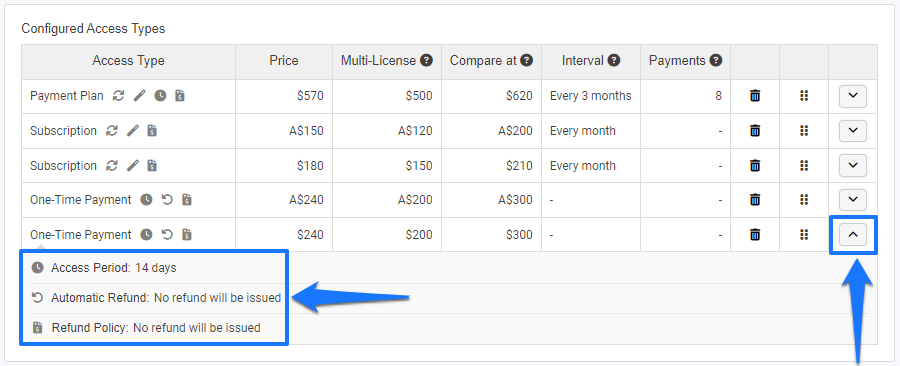Delete the expanded One-Time Payment via trash icon

coord(755,235)
